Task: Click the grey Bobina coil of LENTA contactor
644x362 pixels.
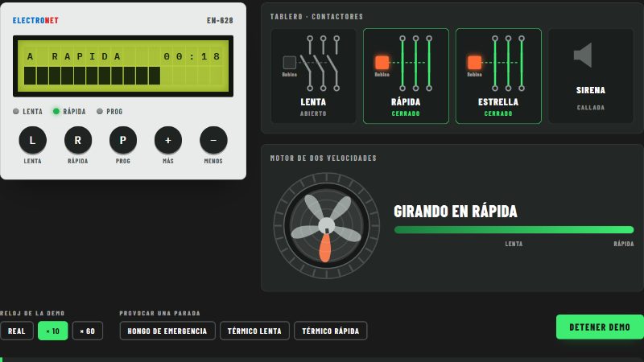Action: (290, 63)
